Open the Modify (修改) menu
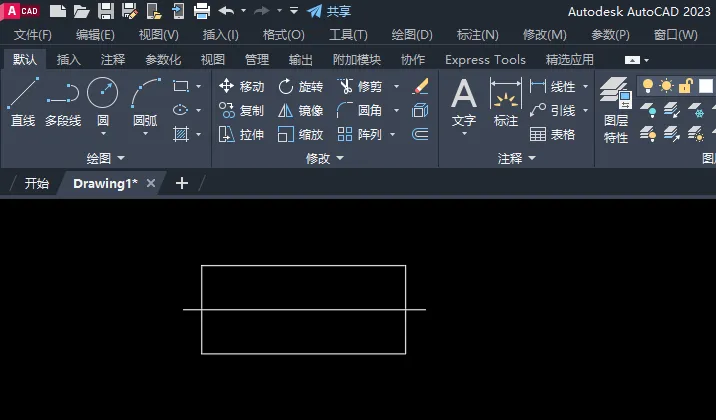Viewport: 716px width, 420px height. pos(544,35)
